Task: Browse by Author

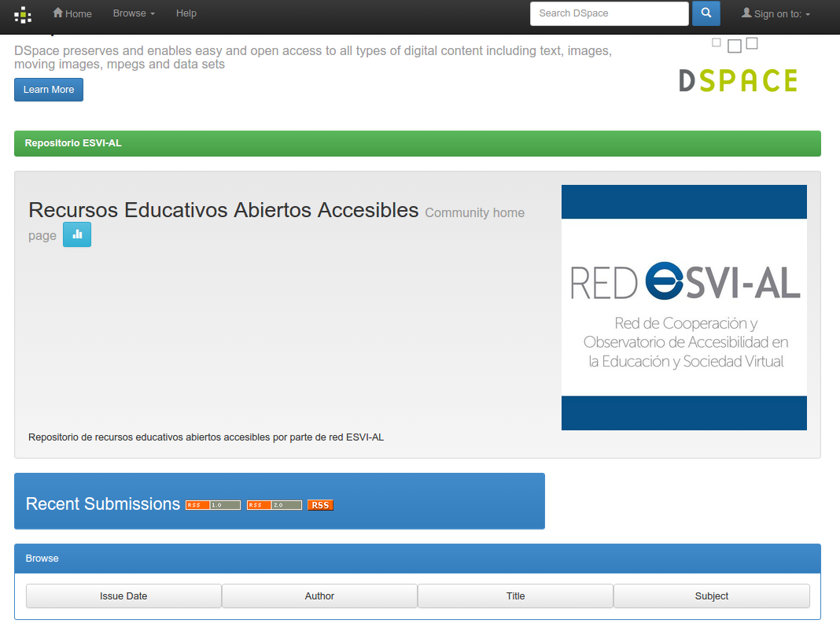Action: click(x=320, y=596)
